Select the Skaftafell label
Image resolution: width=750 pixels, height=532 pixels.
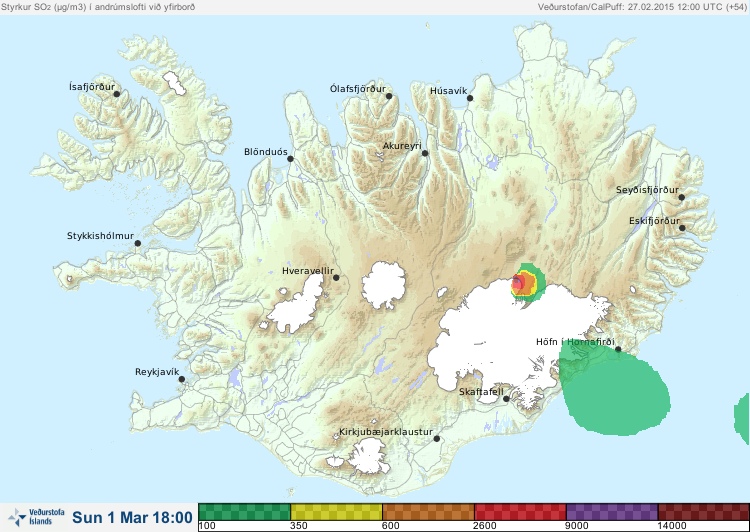[x=481, y=392]
